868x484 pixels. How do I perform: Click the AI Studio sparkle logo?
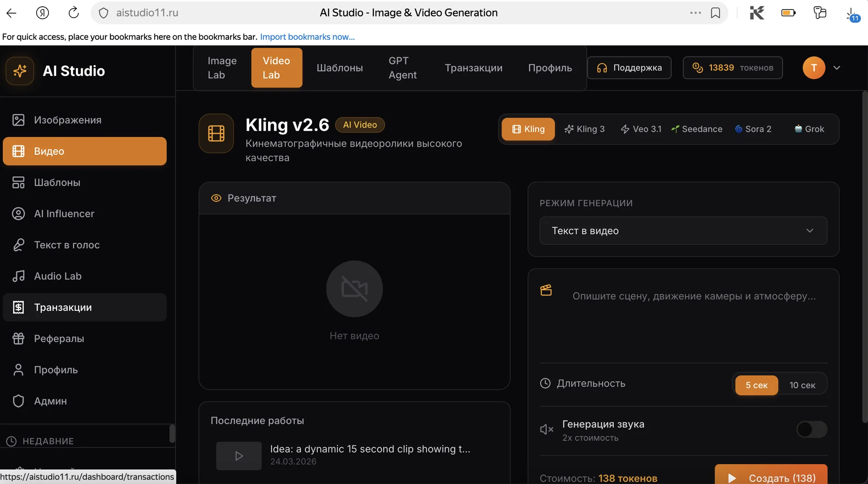[x=20, y=71]
